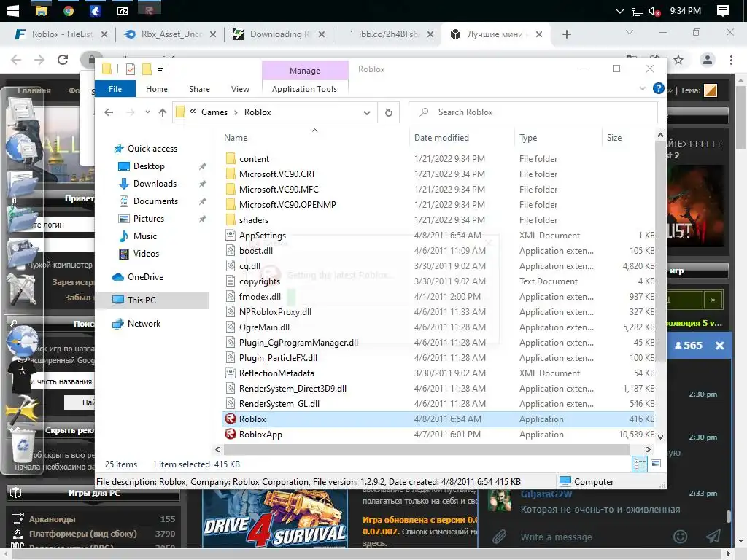Select the RenderSystem_GL.dll file
Viewport: 747px width, 560px height.
pos(279,404)
